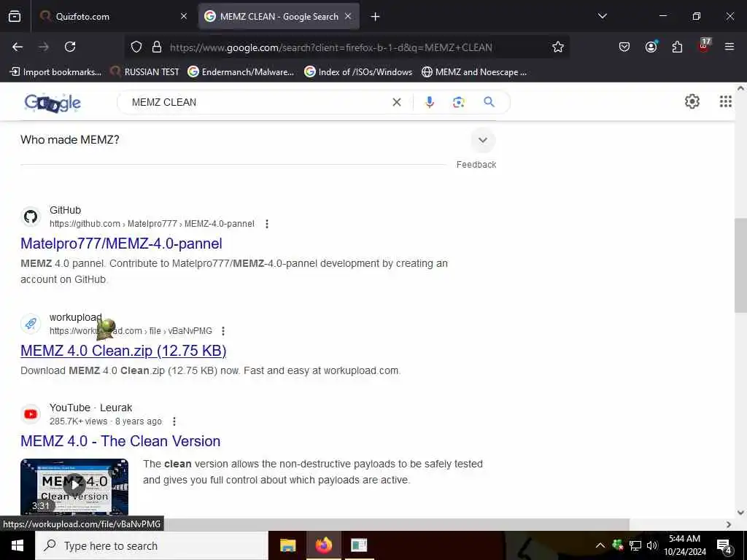Click GitHub favicon of first result
This screenshot has height=560, width=747.
tap(31, 217)
